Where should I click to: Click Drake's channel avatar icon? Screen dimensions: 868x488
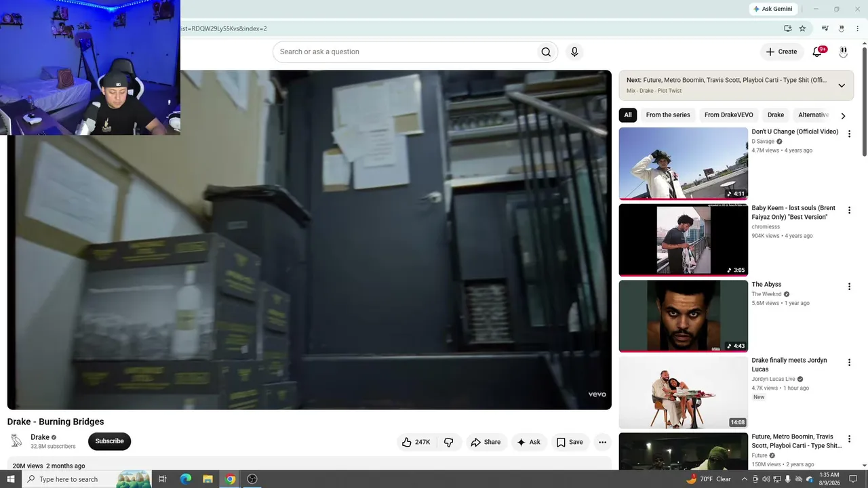(x=17, y=441)
